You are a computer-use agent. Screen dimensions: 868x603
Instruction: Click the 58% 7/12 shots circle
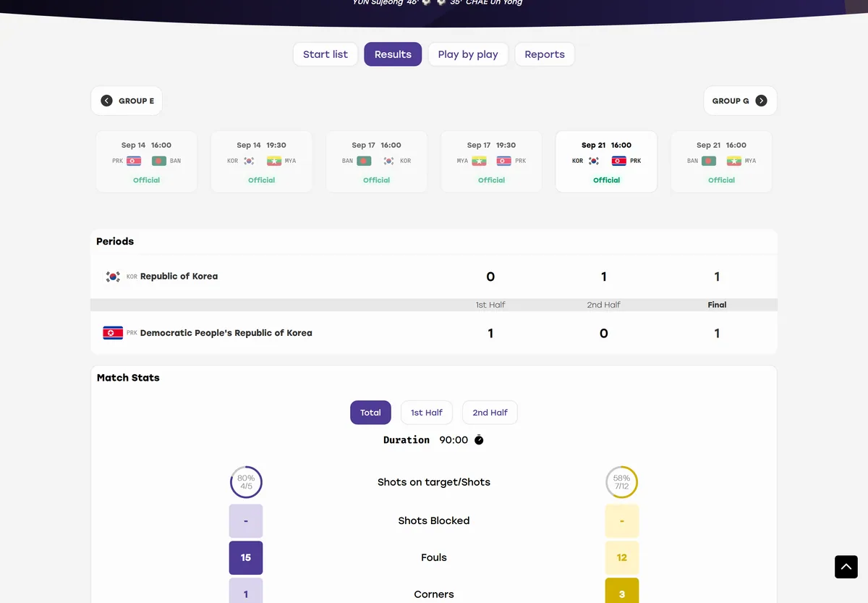pos(621,482)
